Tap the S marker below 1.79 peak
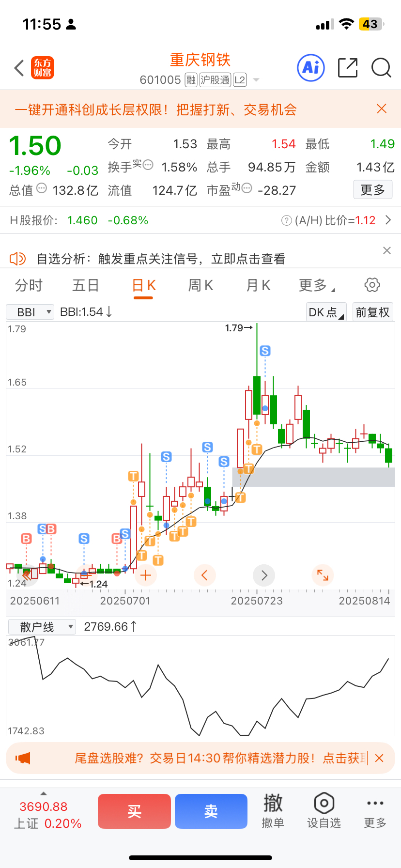Image resolution: width=401 pixels, height=868 pixels. pos(265,351)
